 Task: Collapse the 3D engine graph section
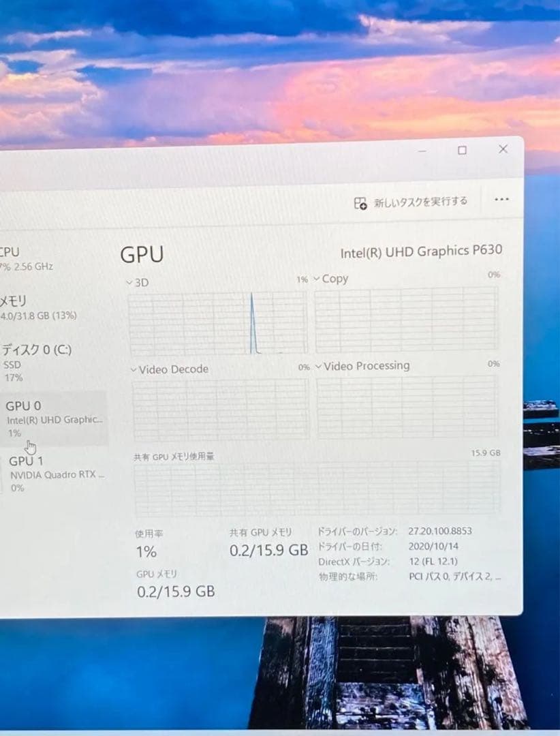[x=129, y=280]
